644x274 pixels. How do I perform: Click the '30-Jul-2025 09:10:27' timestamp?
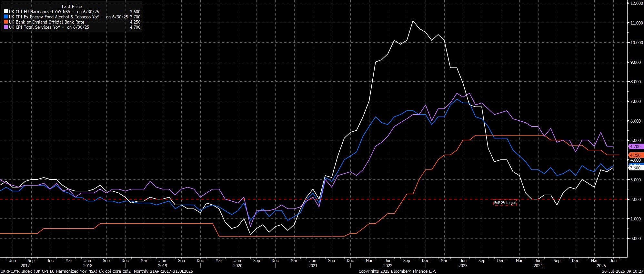coord(622,271)
